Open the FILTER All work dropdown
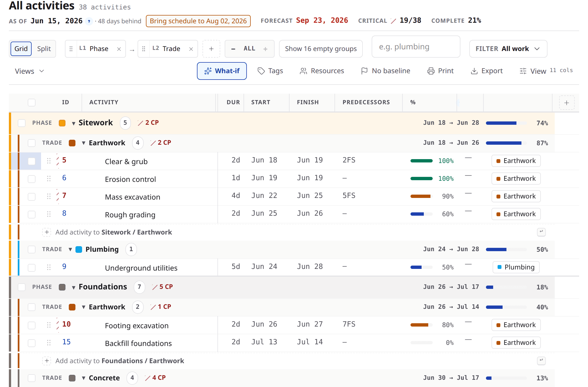 point(508,49)
